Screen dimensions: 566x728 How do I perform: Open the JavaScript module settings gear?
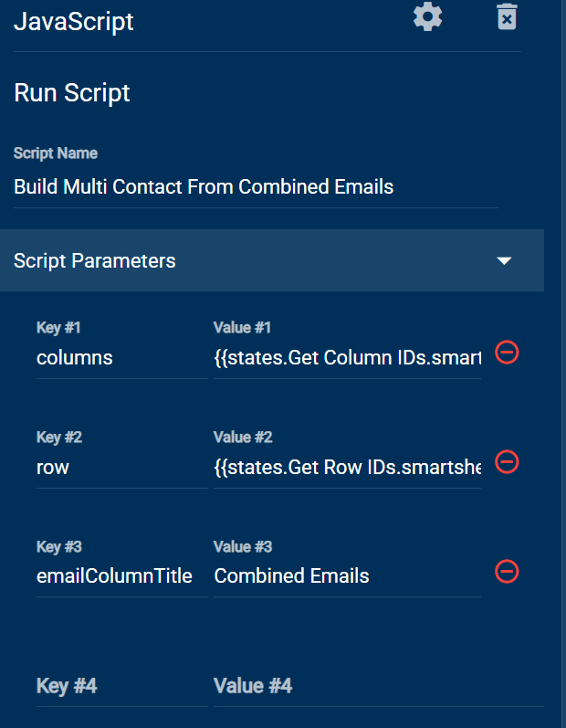point(428,17)
